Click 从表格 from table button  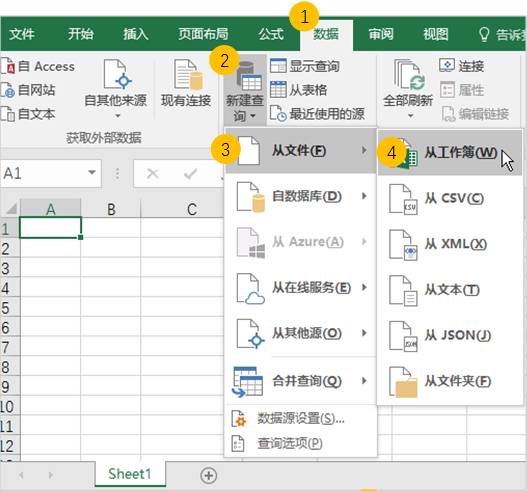[x=298, y=90]
